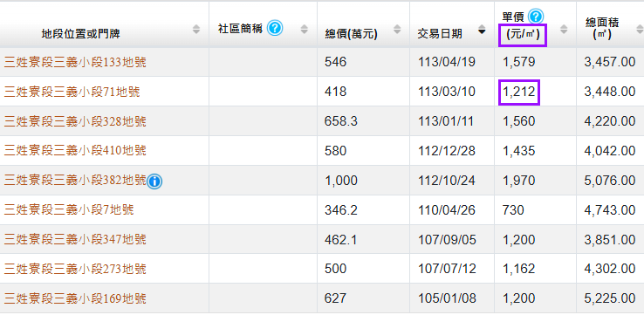Sort by 總價(萬元) column arrows
Image resolution: width=644 pixels, height=315 pixels.
[x=397, y=30]
